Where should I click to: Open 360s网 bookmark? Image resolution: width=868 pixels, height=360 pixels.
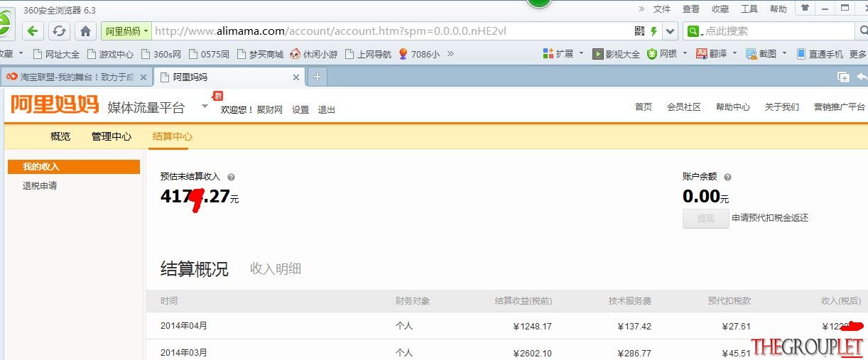pos(161,54)
